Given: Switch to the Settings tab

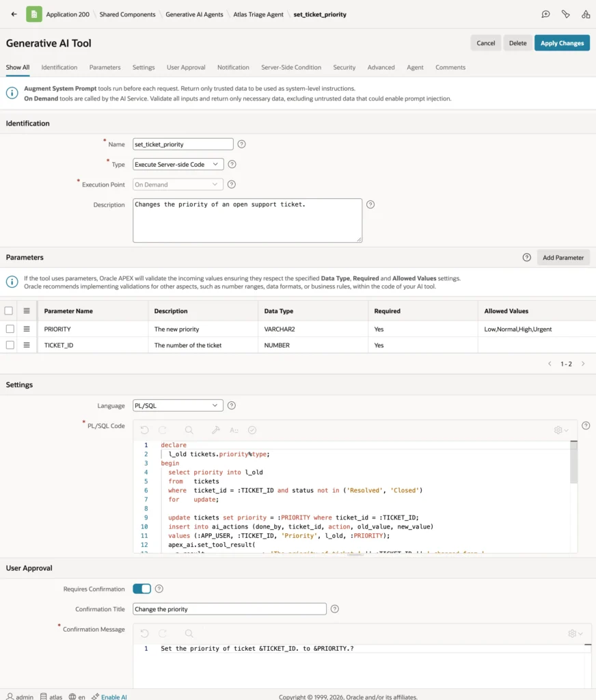Looking at the screenshot, I should (x=144, y=68).
